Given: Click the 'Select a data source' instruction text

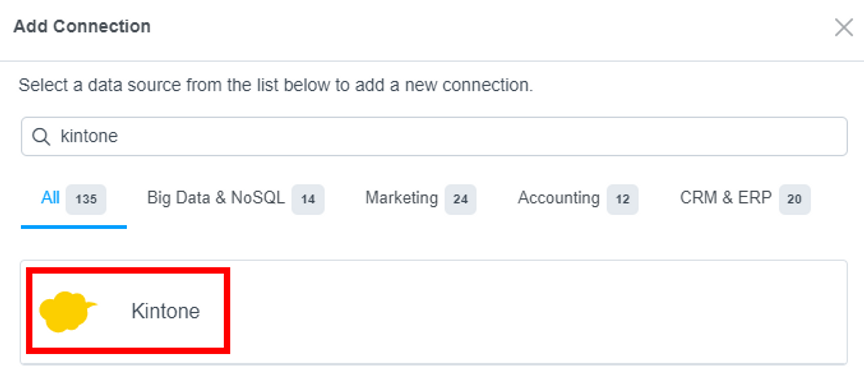Looking at the screenshot, I should click(276, 85).
